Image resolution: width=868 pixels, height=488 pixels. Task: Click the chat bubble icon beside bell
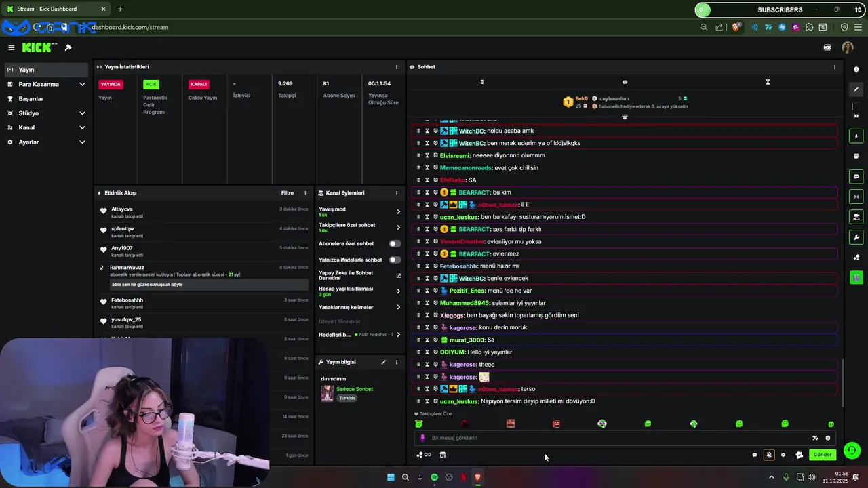pos(755,455)
